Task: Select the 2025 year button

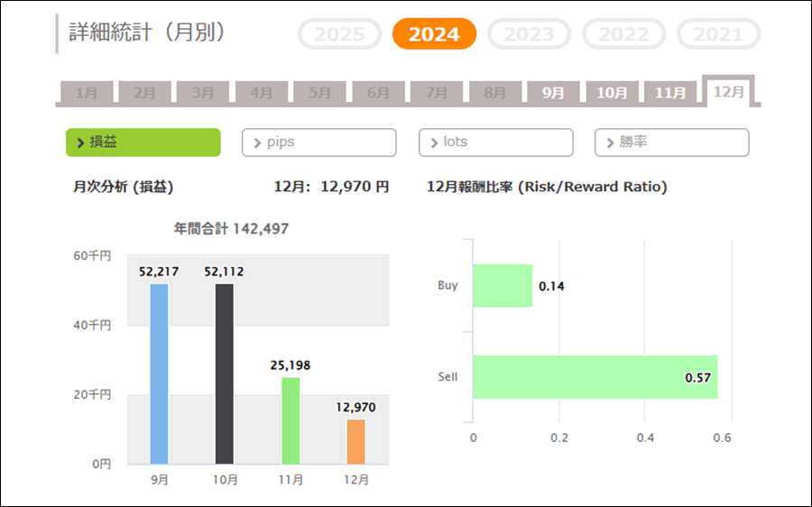Action: (339, 34)
